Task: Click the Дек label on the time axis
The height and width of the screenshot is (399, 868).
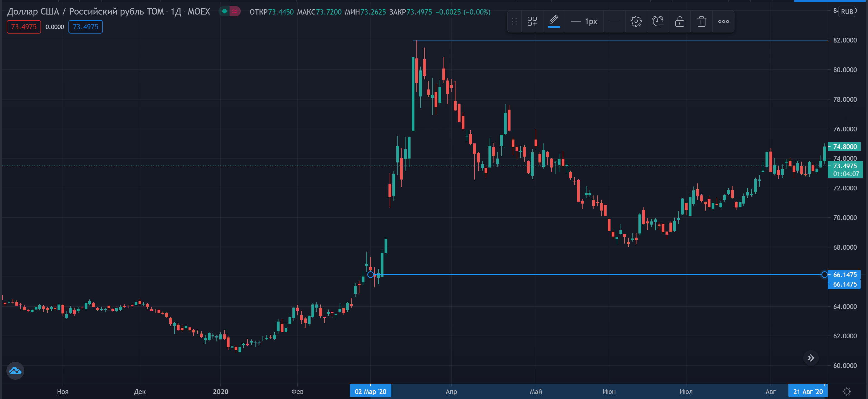Action: [140, 391]
